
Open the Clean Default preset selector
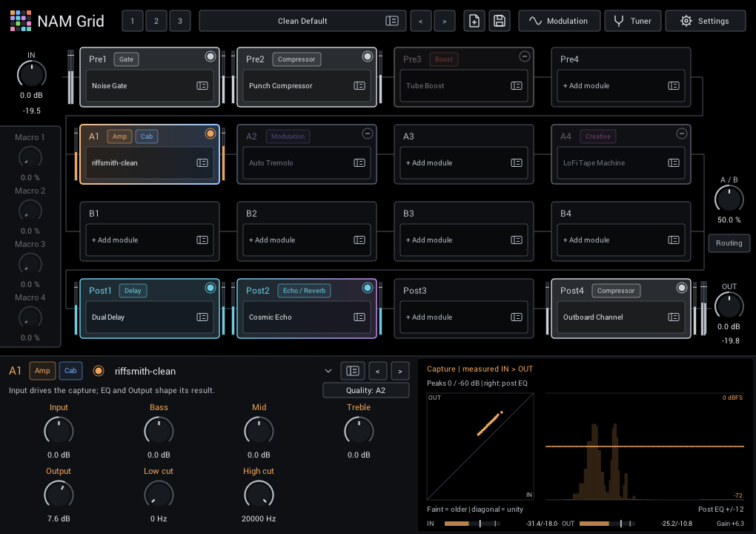pos(303,21)
